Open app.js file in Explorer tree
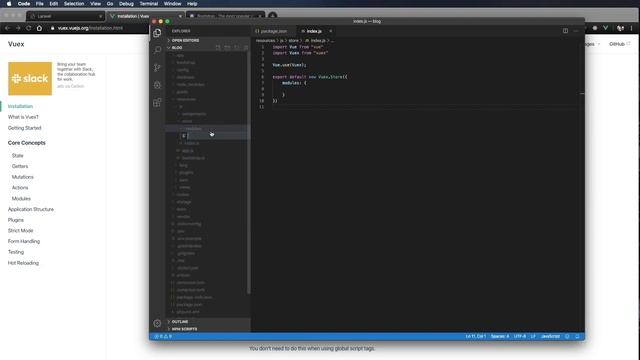 click(188, 151)
